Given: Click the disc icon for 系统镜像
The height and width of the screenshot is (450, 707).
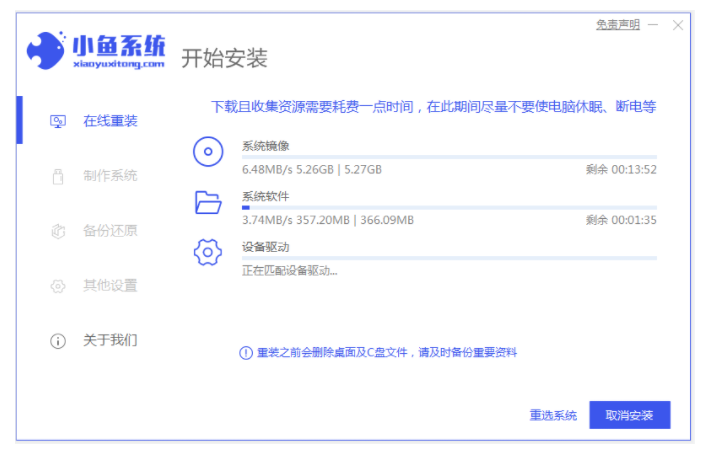Looking at the screenshot, I should pos(208,152).
